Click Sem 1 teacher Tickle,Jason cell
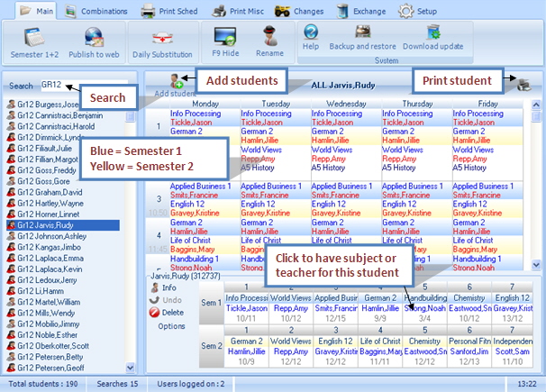Screen dimensions: 546x392 (x=247, y=308)
